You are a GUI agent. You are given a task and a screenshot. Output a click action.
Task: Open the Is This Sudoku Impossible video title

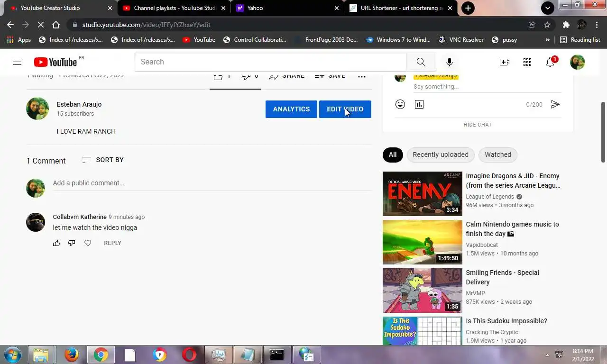[506, 321]
